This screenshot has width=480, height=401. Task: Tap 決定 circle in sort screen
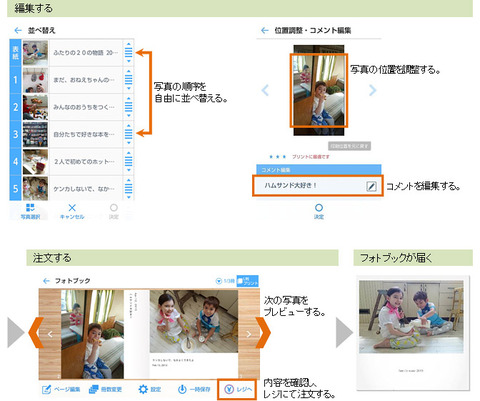[114, 211]
